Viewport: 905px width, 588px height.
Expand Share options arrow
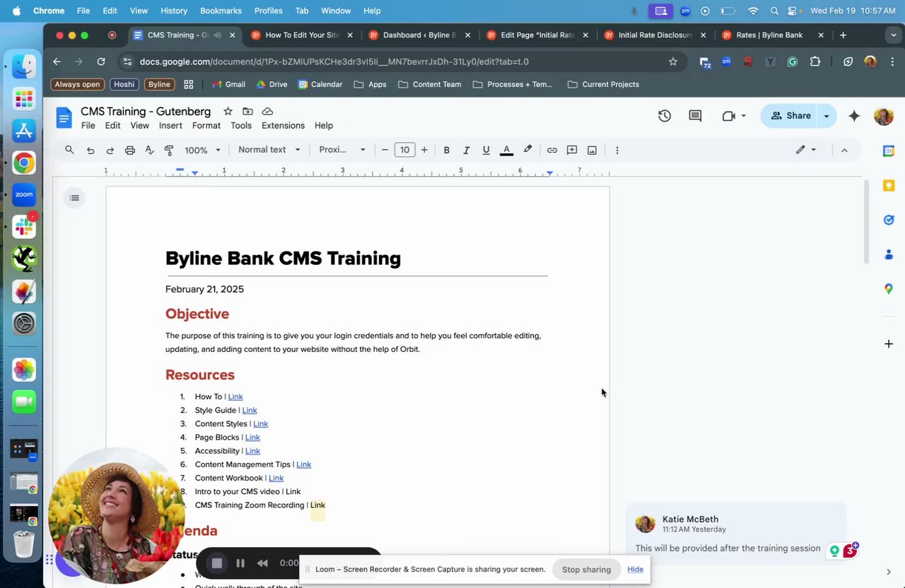pos(827,116)
